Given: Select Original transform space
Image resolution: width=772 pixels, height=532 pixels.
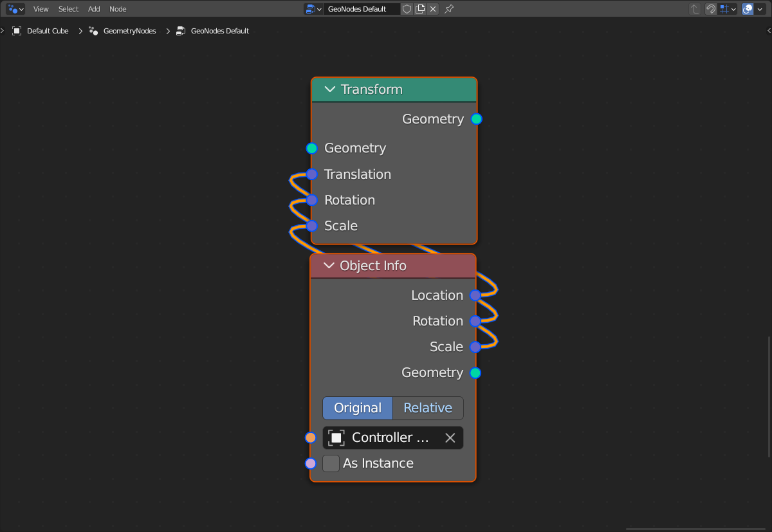Looking at the screenshot, I should 358,408.
